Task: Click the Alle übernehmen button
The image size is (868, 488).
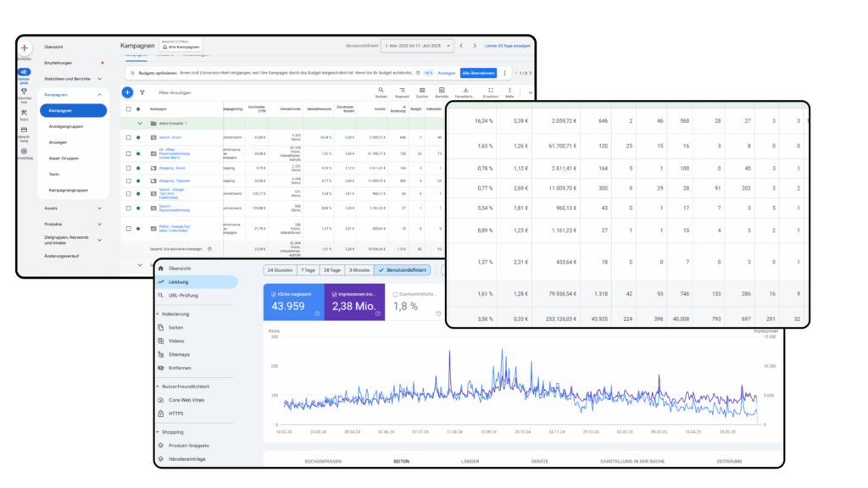Action: [x=478, y=73]
